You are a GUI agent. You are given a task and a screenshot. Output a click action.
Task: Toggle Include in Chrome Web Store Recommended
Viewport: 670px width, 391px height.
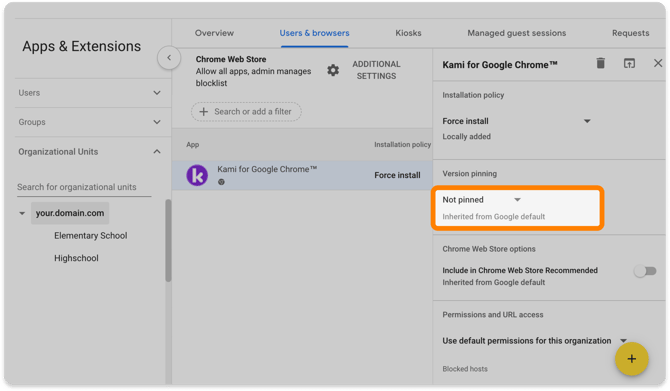click(645, 271)
